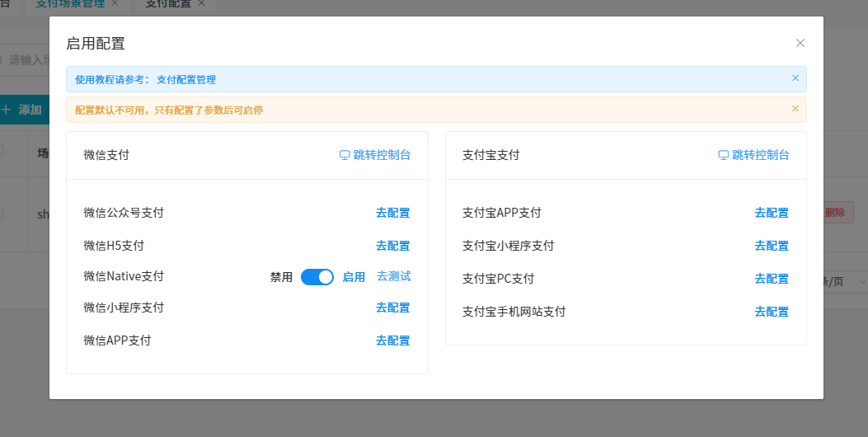Click the 微信支付 card title
The height and width of the screenshot is (437, 868).
(106, 155)
